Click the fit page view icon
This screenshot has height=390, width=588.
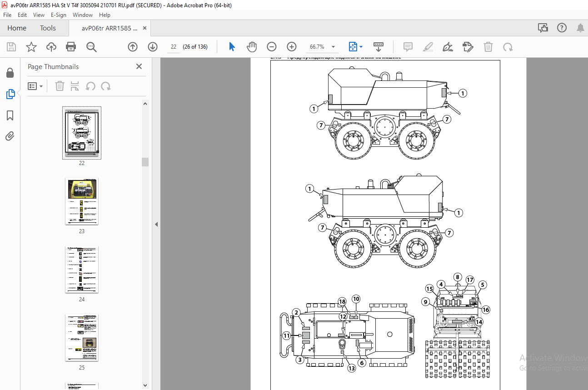pyautogui.click(x=353, y=47)
